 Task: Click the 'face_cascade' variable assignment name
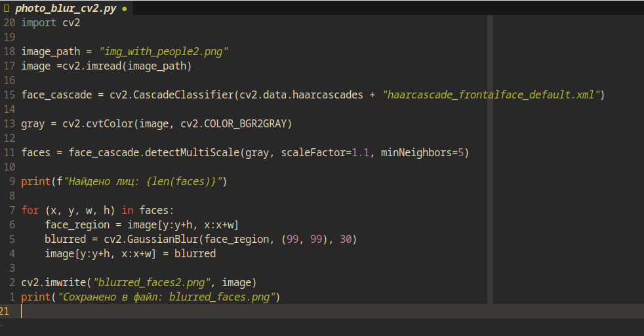point(56,95)
